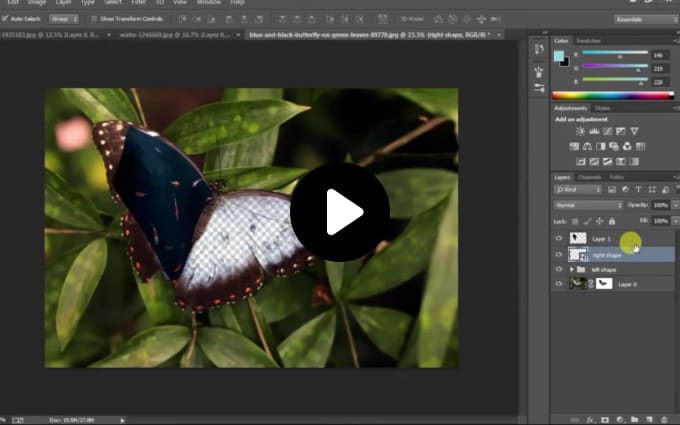Viewport: 680px width, 425px height.
Task: Open the History panel icon in the collapsed dock
Action: pyautogui.click(x=539, y=49)
